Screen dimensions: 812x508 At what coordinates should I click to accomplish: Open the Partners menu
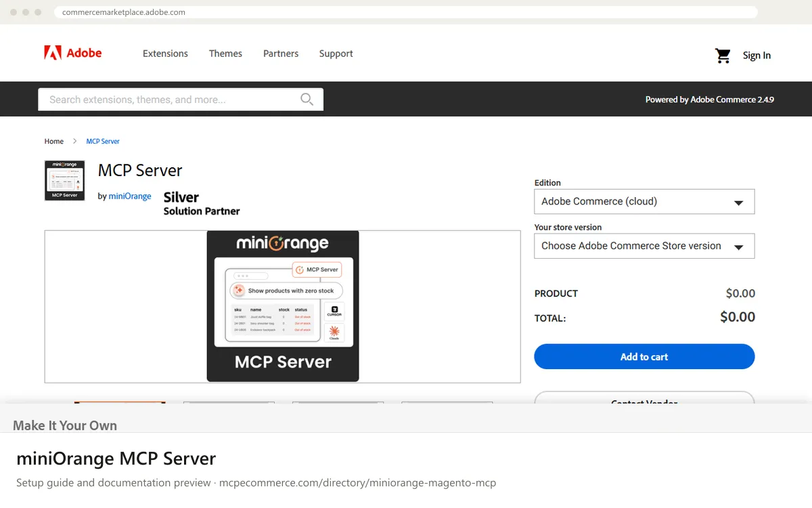(281, 54)
